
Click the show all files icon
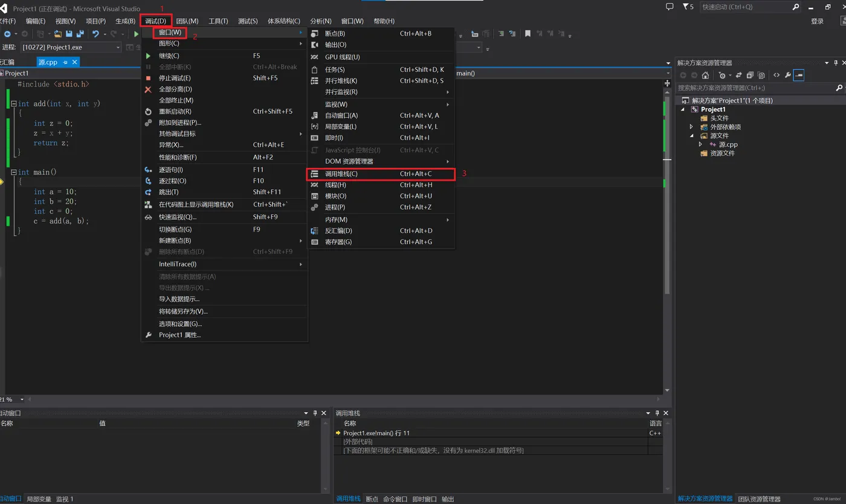point(761,76)
